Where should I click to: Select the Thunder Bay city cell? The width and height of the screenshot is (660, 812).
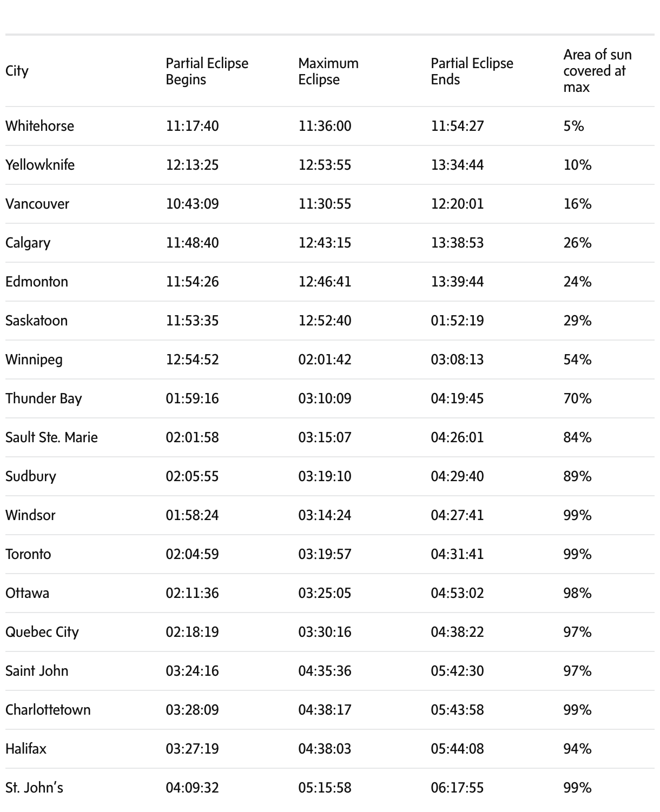(x=44, y=398)
